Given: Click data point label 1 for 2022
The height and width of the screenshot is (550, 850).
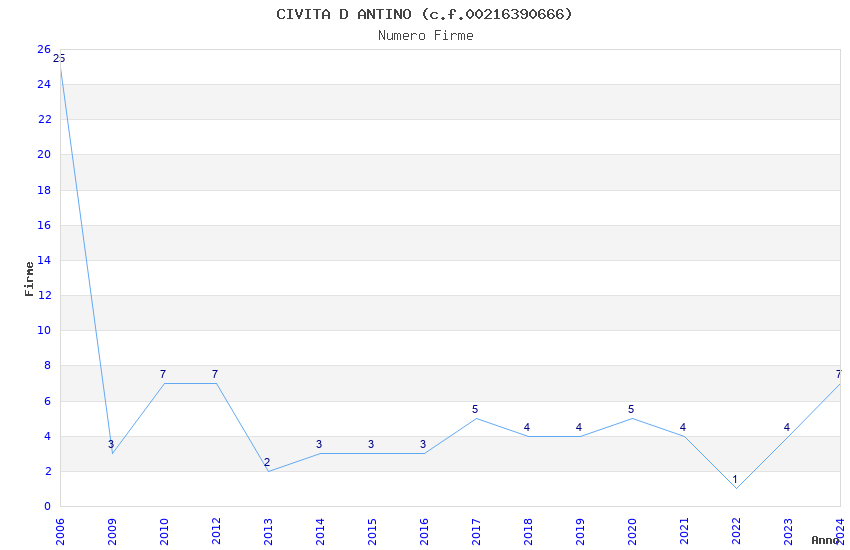Looking at the screenshot, I should coord(735,480).
